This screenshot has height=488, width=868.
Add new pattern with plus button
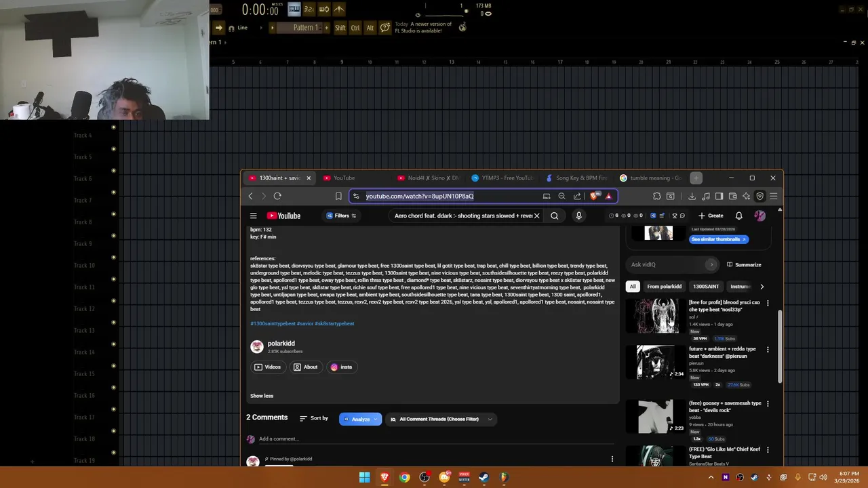[x=326, y=28]
